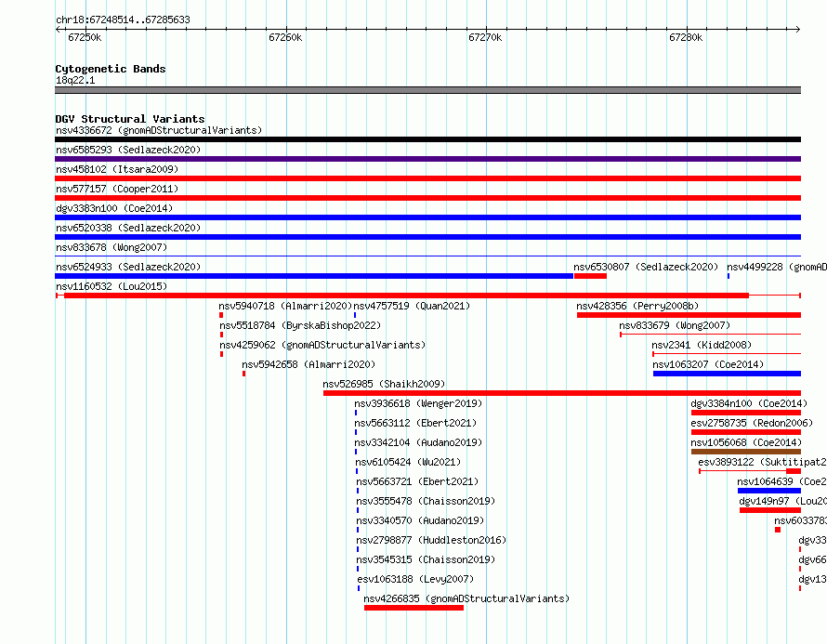
Task: Select the nsv5518784 ByrskaBishop2022 label
Action: click(300, 325)
